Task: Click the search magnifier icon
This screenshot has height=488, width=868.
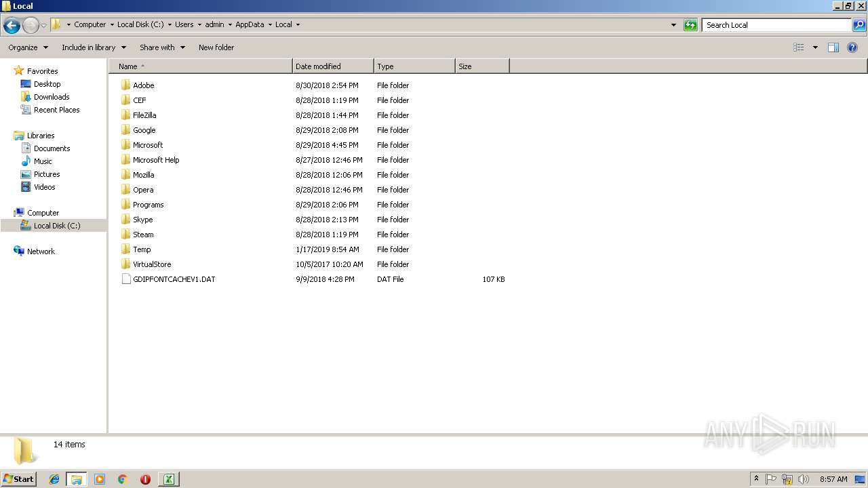Action: (859, 25)
